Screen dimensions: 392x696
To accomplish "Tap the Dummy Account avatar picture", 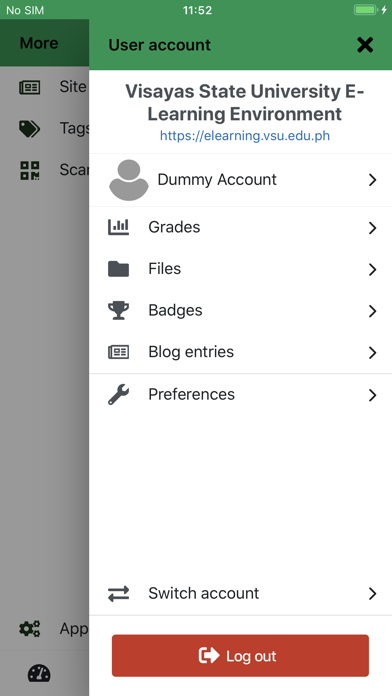I will point(129,180).
